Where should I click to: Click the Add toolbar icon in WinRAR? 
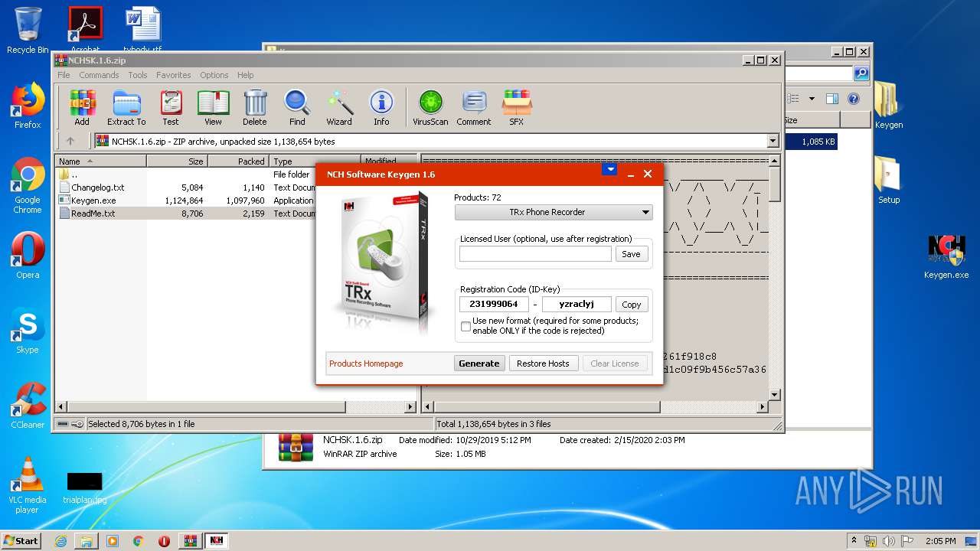pos(82,107)
